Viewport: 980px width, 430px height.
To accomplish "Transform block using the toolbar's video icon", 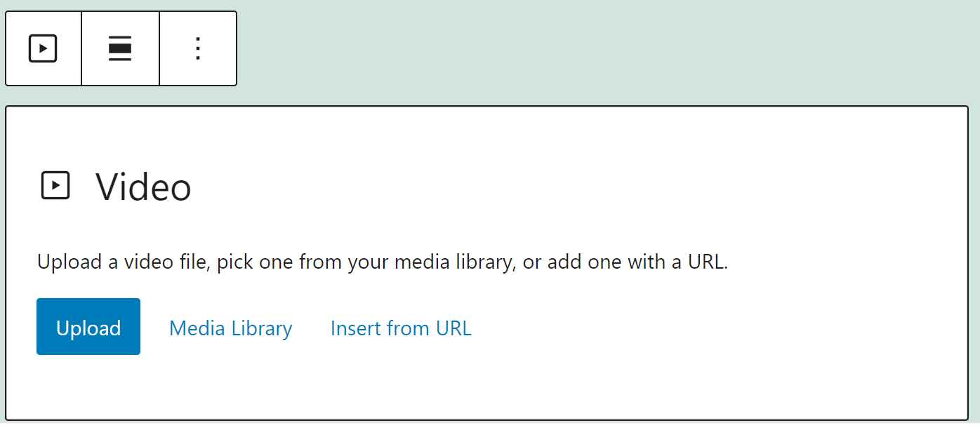I will point(43,48).
